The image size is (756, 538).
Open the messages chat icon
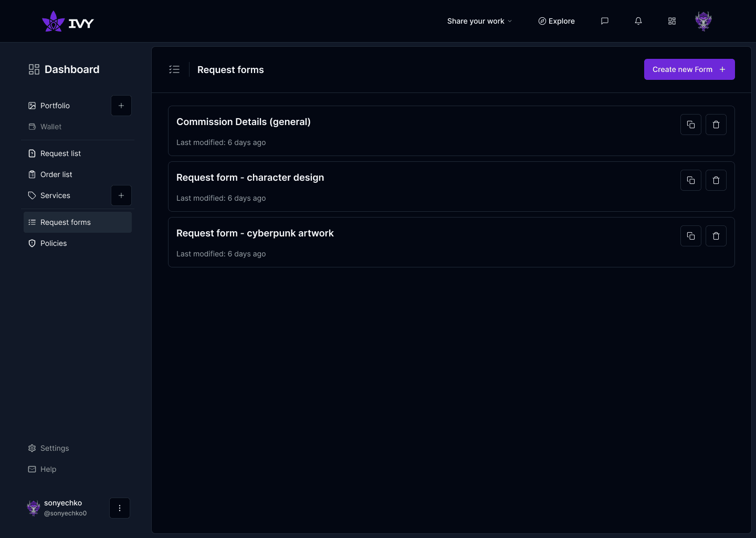605,21
